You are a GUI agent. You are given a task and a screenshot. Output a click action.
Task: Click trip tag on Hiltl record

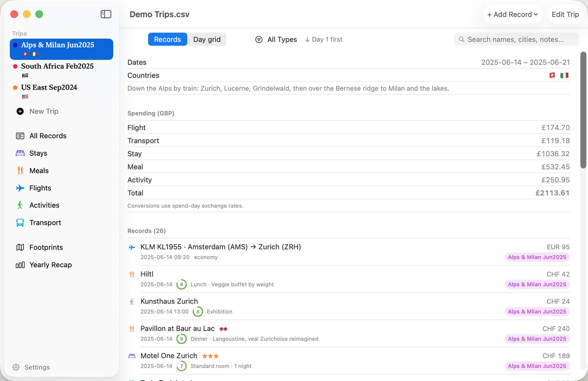tap(537, 284)
